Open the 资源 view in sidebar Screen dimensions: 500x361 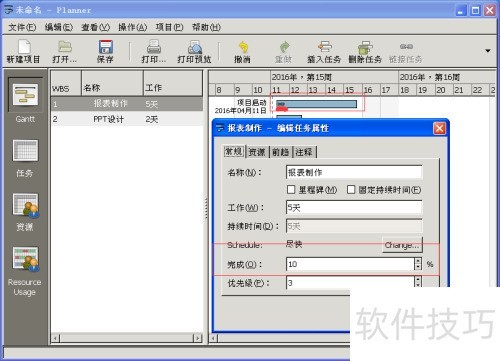point(25,212)
